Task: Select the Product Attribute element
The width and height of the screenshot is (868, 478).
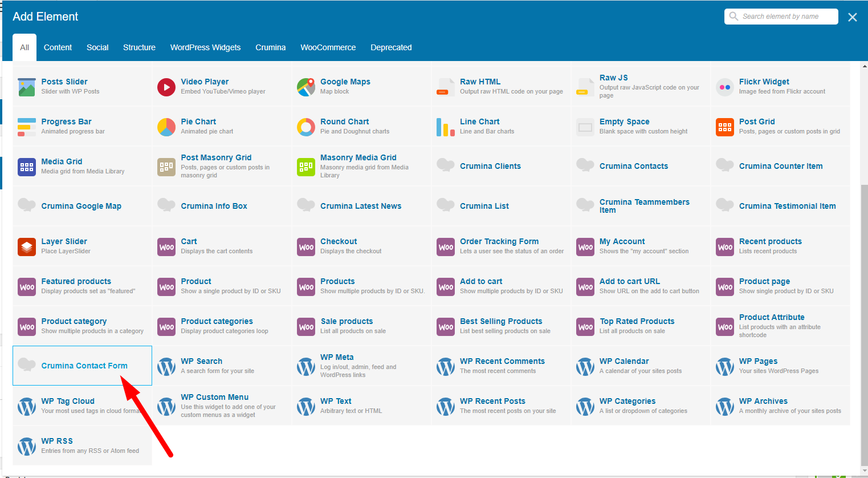Action: 780,326
